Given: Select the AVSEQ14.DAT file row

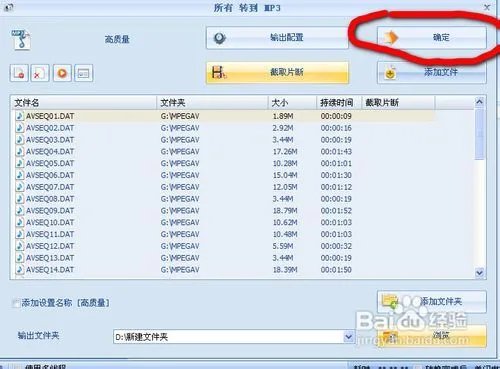Looking at the screenshot, I should (x=223, y=270).
